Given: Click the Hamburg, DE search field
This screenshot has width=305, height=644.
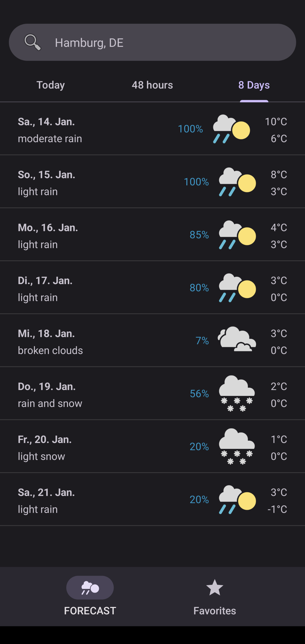Looking at the screenshot, I should pyautogui.click(x=159, y=43).
